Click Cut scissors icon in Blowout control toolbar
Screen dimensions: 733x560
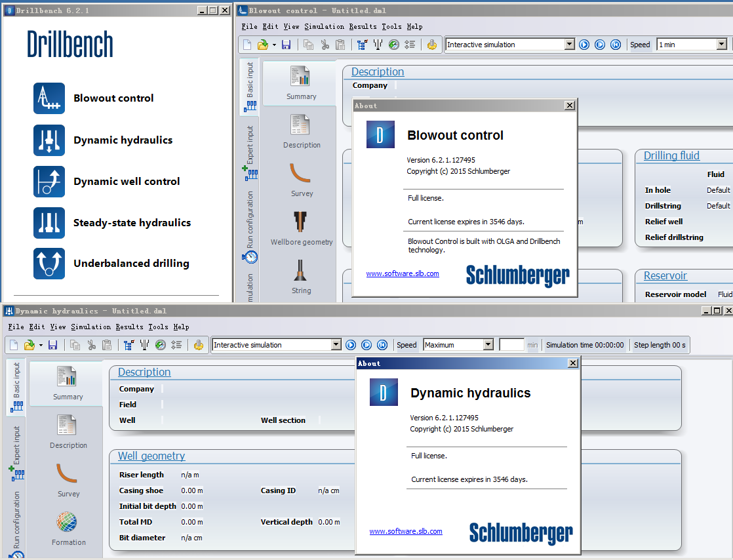[325, 45]
